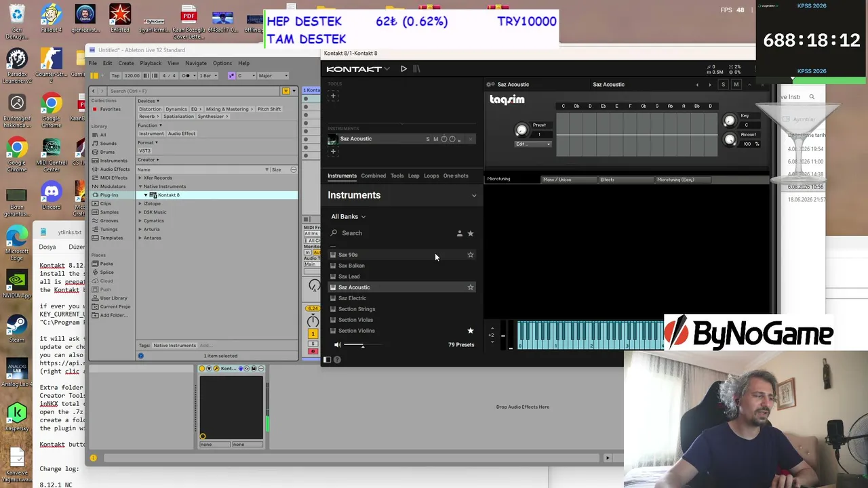The height and width of the screenshot is (488, 868).
Task: Select Favorites in Ableton Collections
Action: (x=110, y=109)
